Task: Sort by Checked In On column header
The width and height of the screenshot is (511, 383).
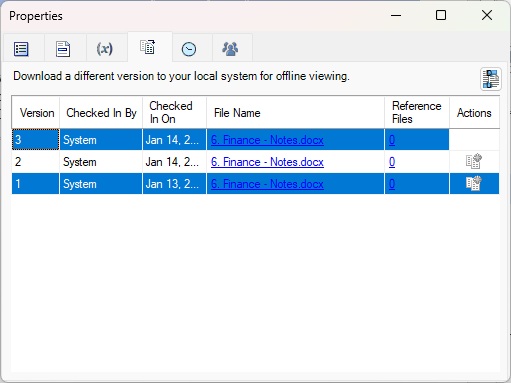Action: [174, 112]
